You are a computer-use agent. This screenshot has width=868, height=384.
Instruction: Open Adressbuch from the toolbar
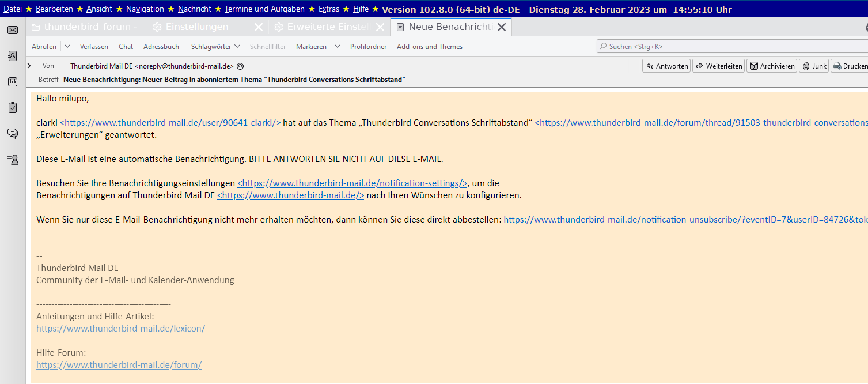coord(161,47)
